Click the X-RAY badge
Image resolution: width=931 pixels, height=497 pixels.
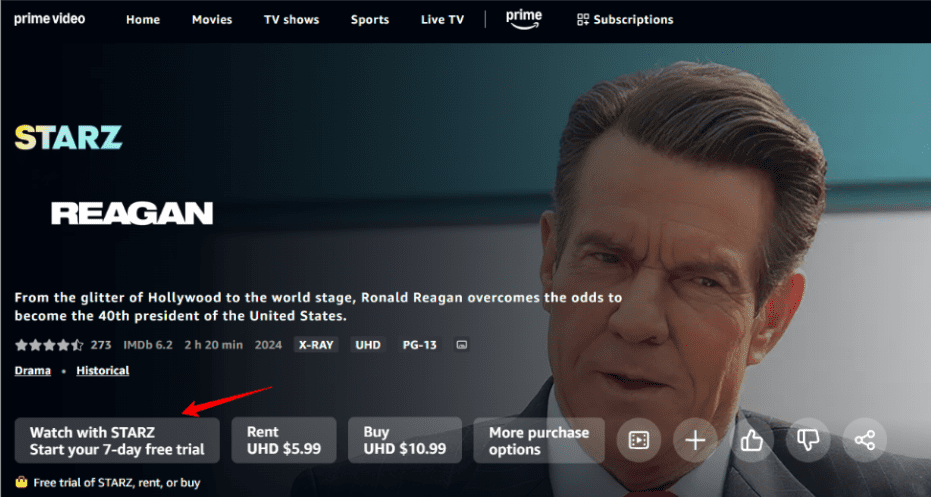[316, 345]
